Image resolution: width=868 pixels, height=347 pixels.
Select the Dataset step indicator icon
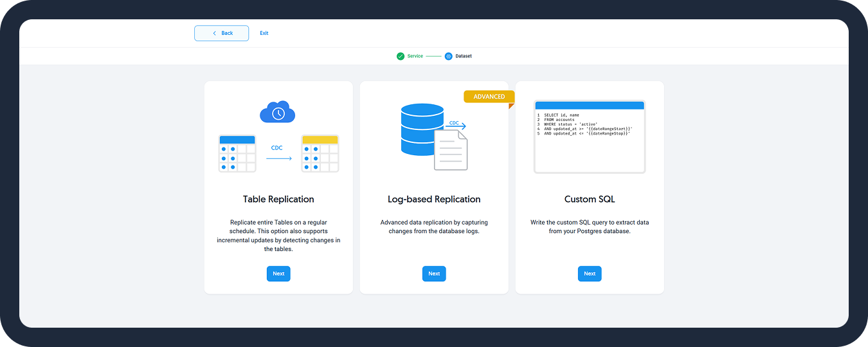449,56
